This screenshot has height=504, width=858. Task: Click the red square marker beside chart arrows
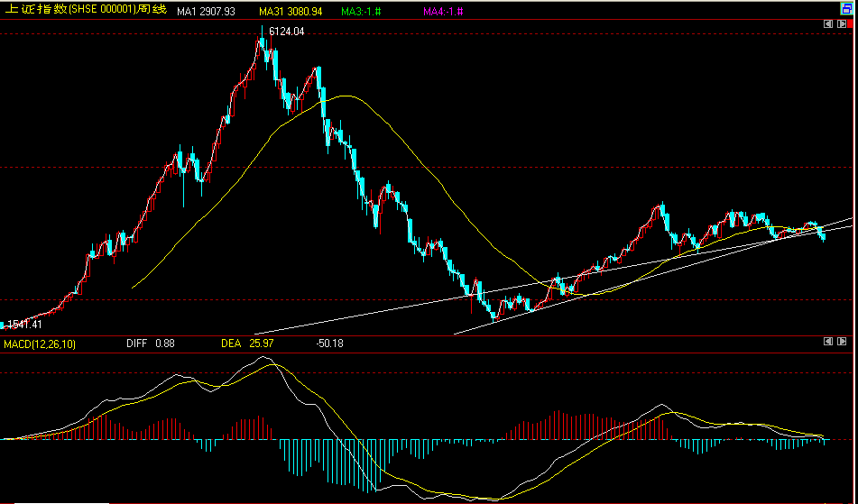pyautogui.click(x=851, y=25)
